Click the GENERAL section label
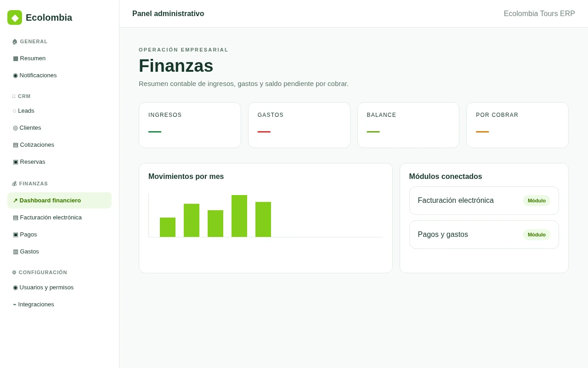This screenshot has height=368, width=588. click(x=30, y=41)
